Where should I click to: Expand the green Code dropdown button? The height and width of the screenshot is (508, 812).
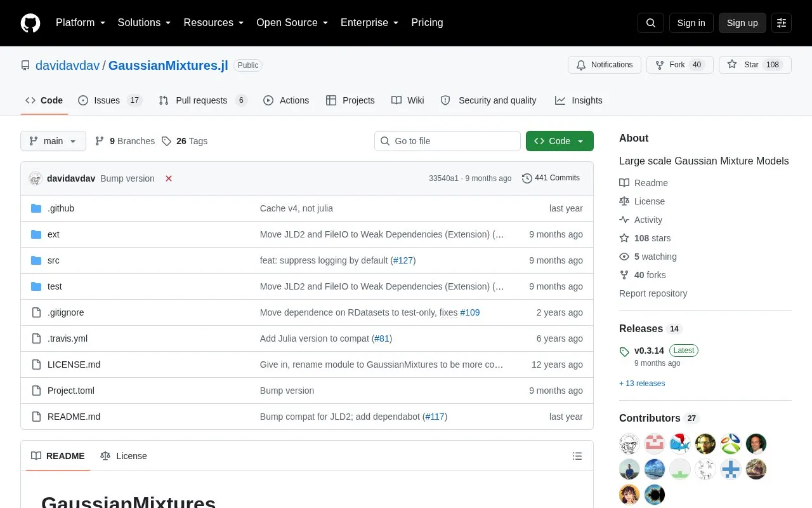560,141
